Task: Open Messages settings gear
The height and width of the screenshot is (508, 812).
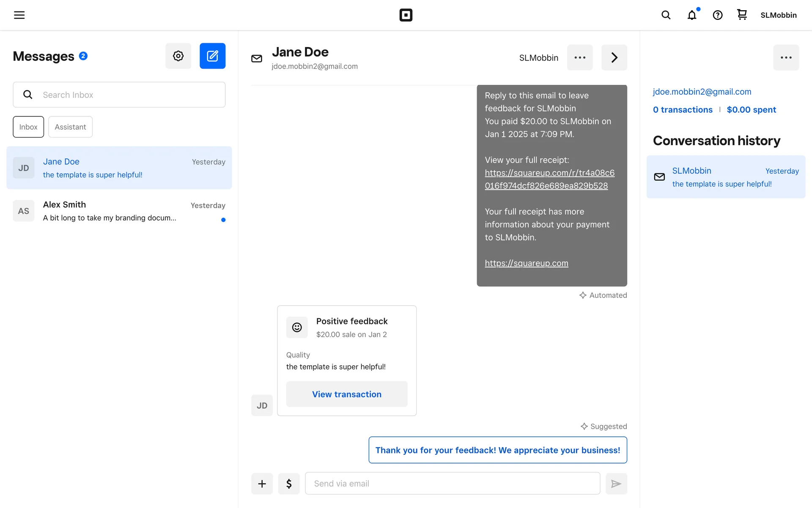Action: tap(178, 56)
